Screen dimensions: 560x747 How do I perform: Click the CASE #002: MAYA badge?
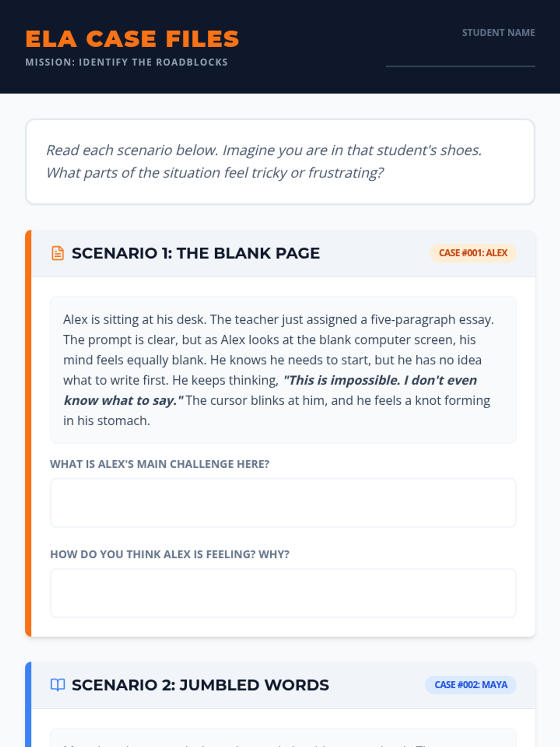[470, 685]
